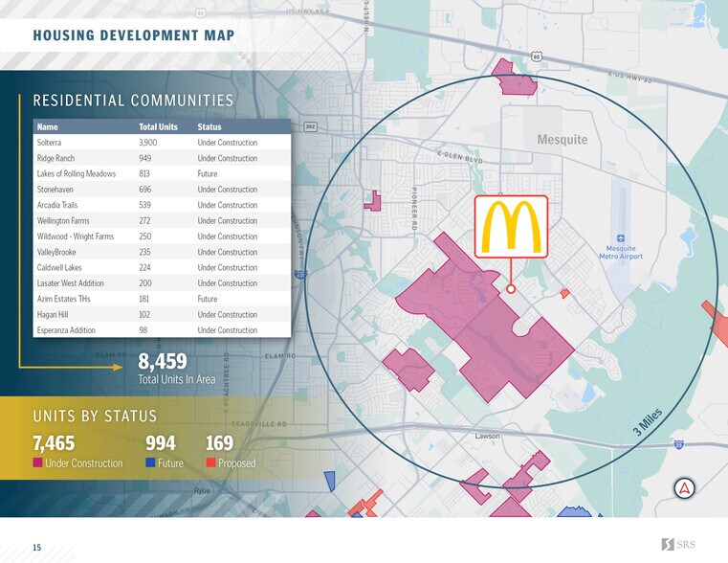Click the Pioneer Rd road label

[x=414, y=209]
